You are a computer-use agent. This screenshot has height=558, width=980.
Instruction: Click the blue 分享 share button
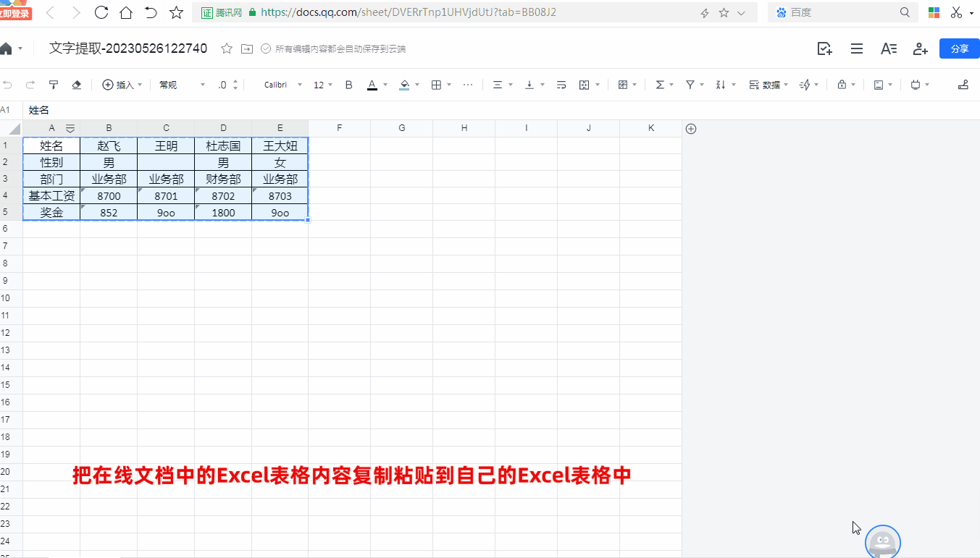pyautogui.click(x=960, y=48)
